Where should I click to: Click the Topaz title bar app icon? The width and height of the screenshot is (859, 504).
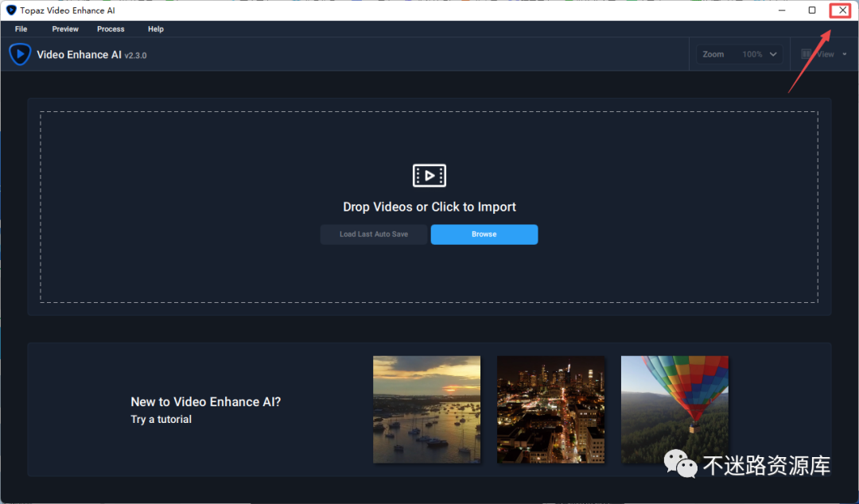[11, 10]
